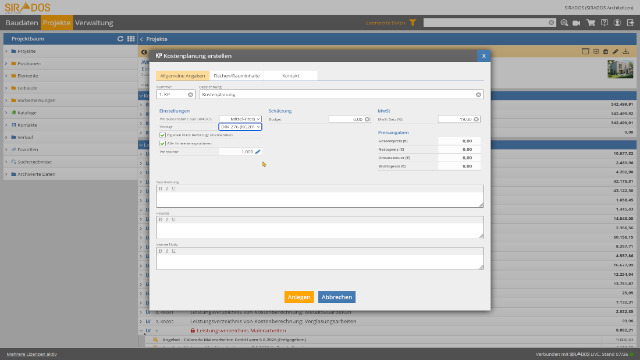Click the help question mark icon
This screenshot has height=360, width=640.
pyautogui.click(x=604, y=23)
